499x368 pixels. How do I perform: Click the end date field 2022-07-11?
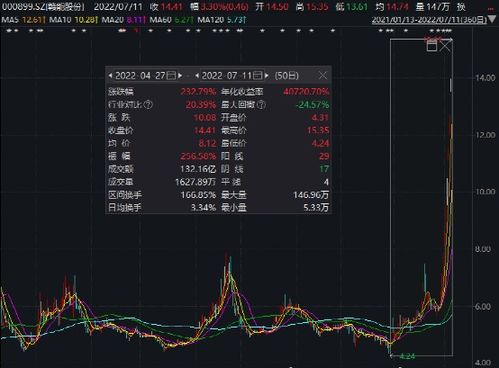tap(227, 76)
